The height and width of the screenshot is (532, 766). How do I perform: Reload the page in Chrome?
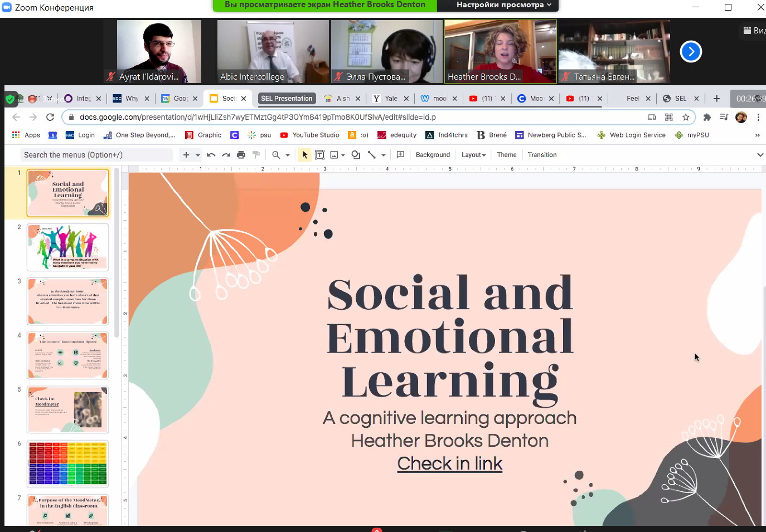[x=50, y=117]
